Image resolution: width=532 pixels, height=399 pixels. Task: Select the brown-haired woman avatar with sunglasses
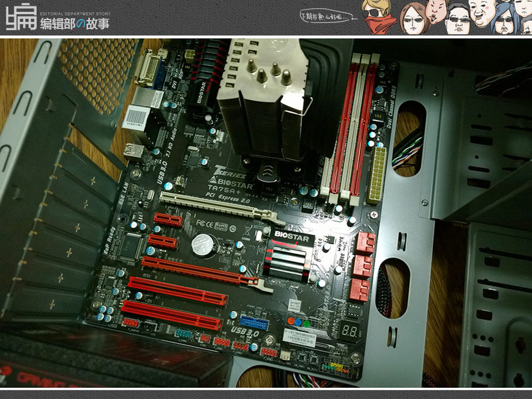point(412,19)
